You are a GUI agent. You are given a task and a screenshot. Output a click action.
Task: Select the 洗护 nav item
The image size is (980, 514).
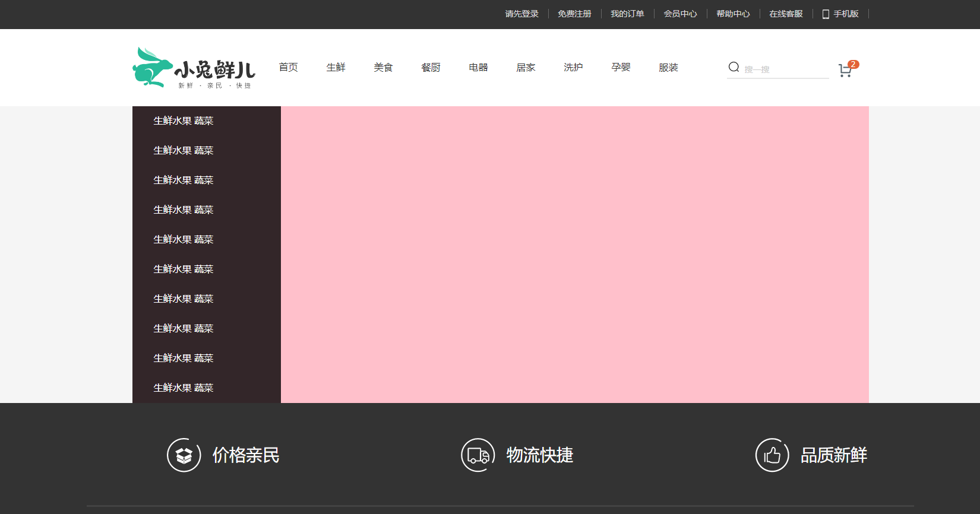(x=574, y=67)
